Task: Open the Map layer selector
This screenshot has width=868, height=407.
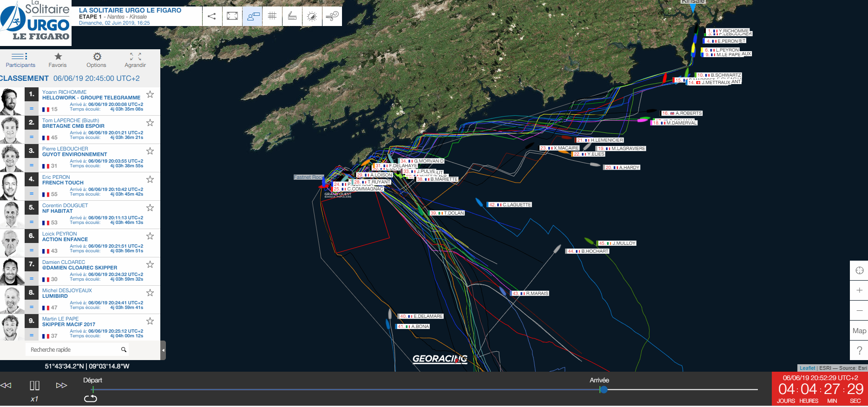Action: click(x=859, y=330)
